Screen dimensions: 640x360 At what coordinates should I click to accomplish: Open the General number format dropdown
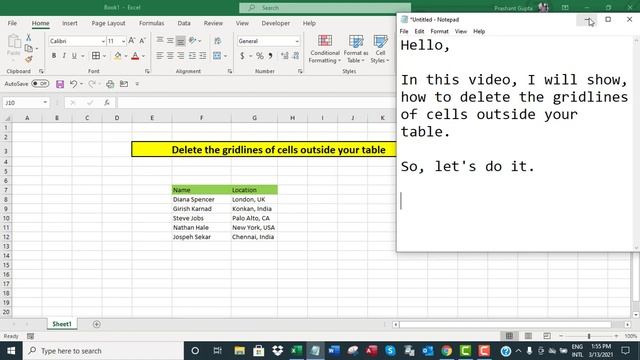coord(297,41)
